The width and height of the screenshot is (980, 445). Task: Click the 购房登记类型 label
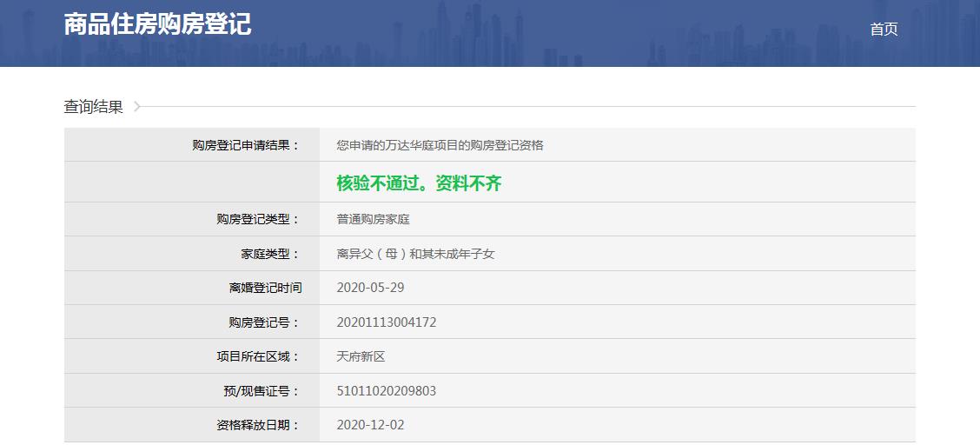[x=257, y=219]
